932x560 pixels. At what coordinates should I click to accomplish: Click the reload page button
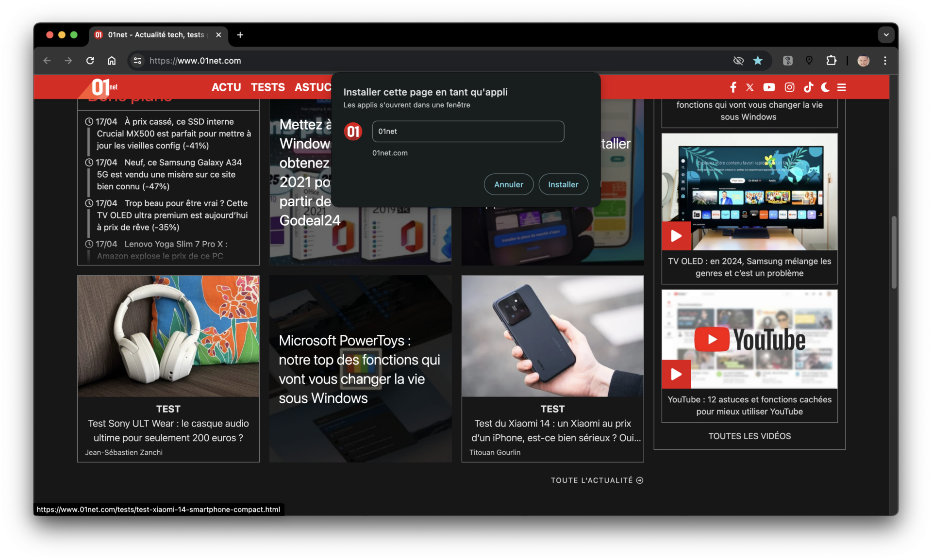(90, 61)
